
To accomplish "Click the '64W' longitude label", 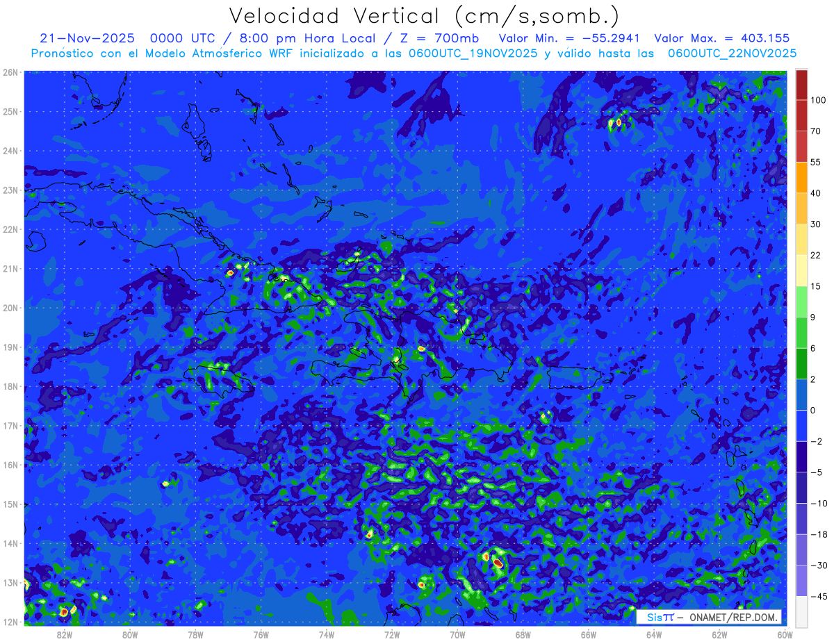I will 653,634.
